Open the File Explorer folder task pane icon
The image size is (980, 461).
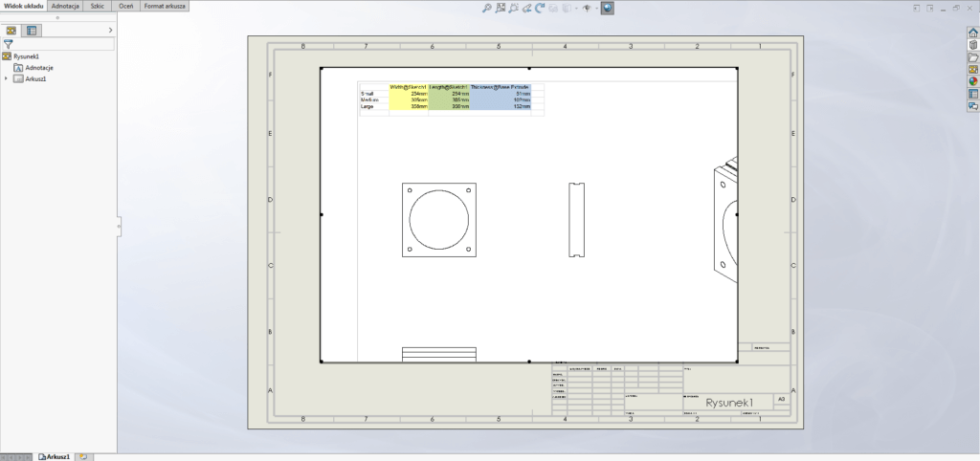coord(973,57)
